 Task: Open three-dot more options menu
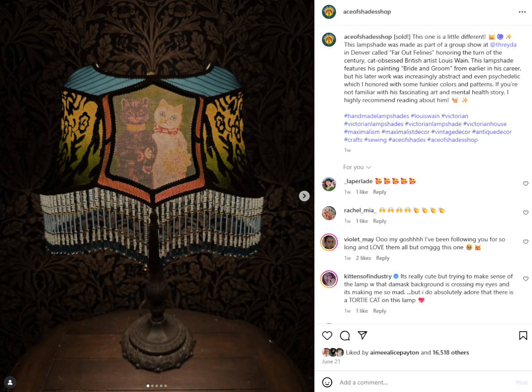click(x=522, y=12)
